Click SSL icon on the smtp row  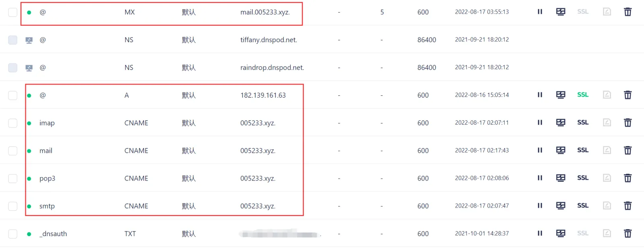click(583, 205)
